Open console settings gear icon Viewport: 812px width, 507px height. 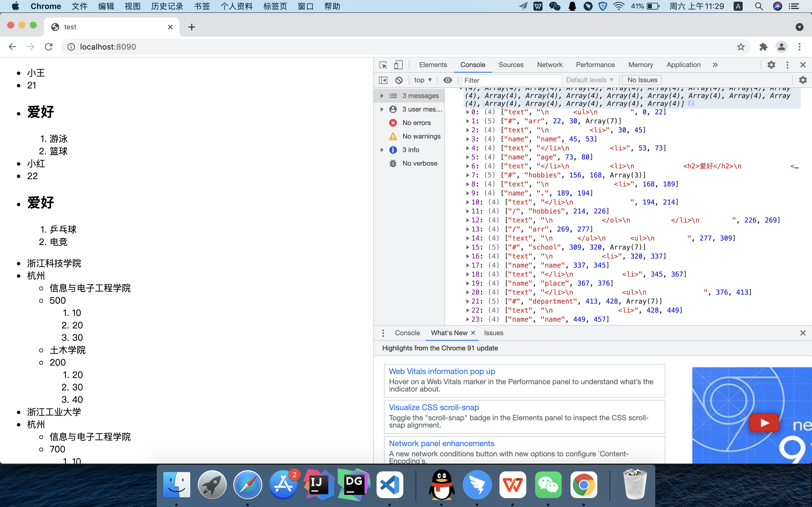coord(803,80)
